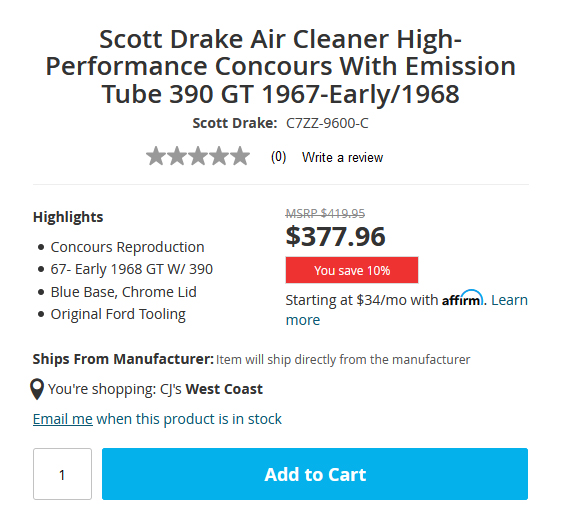
Task: Click the quantity input field
Action: (62, 474)
